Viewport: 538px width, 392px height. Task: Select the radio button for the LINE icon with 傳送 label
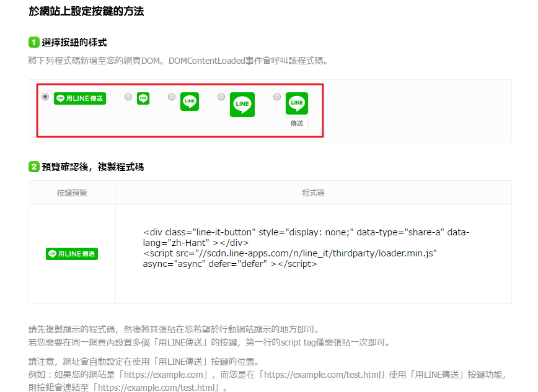pyautogui.click(x=277, y=97)
